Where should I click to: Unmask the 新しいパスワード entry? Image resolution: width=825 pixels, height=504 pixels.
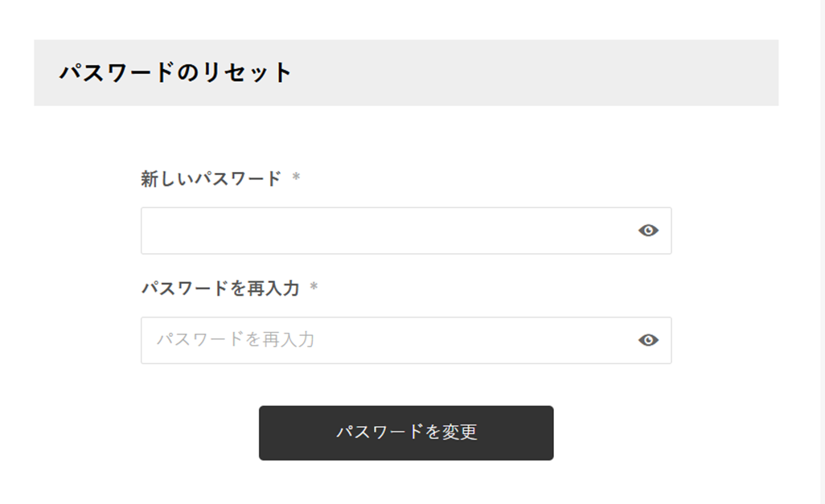[x=648, y=231]
